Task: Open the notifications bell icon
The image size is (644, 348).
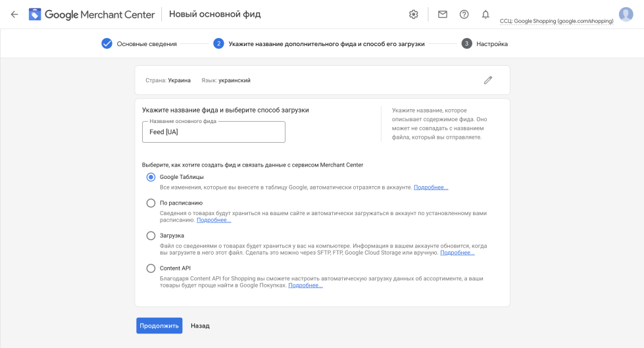Action: 485,14
